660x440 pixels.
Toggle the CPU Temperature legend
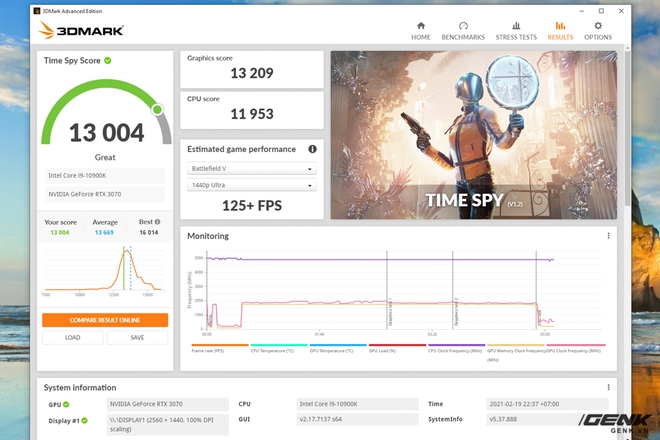279,348
